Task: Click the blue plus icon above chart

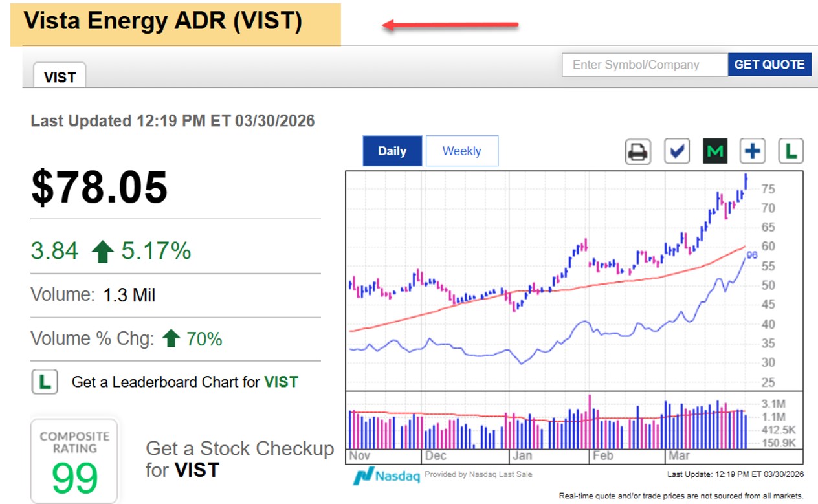Action: pos(752,151)
